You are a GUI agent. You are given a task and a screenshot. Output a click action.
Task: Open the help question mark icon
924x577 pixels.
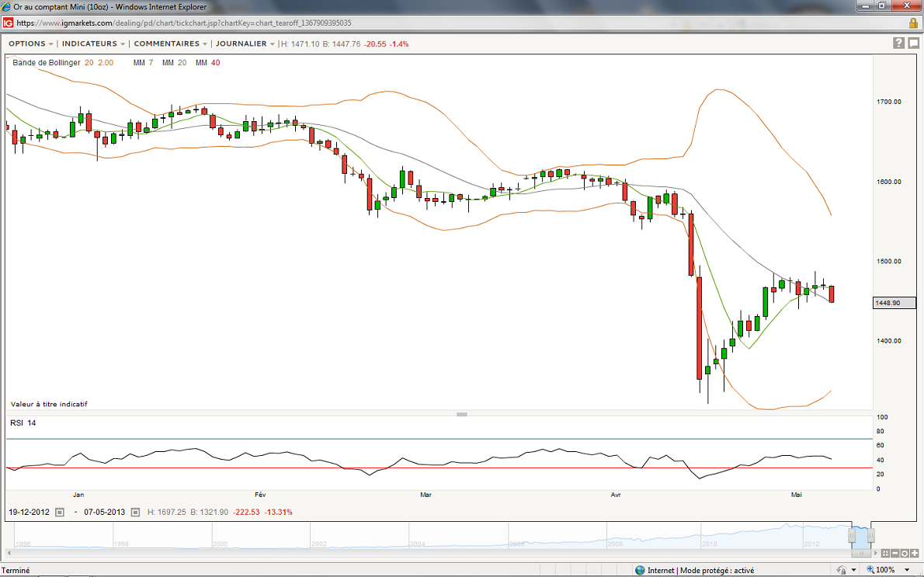coord(898,43)
